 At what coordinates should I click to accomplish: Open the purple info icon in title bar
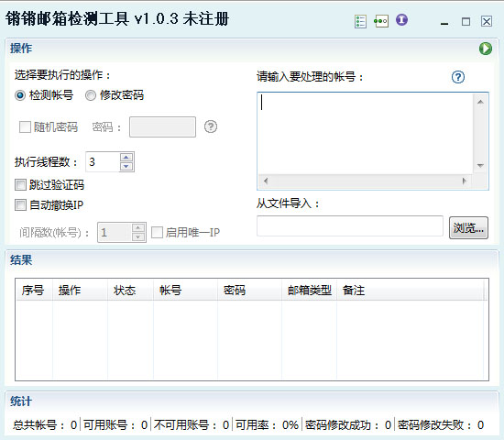click(401, 20)
